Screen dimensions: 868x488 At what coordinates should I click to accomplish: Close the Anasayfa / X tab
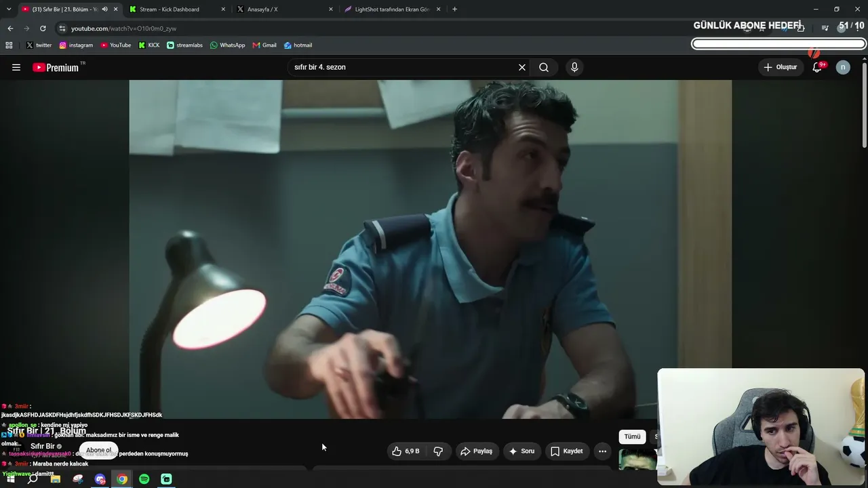pyautogui.click(x=331, y=9)
